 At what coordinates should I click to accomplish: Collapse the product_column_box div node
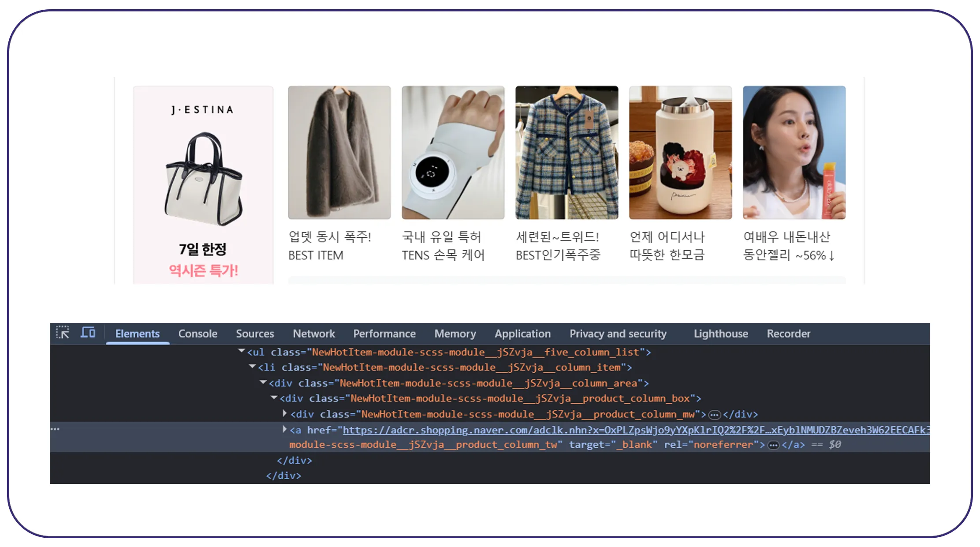274,397
